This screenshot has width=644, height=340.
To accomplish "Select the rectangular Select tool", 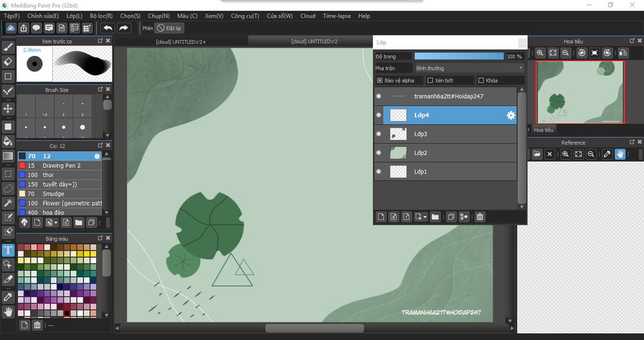I will (x=8, y=173).
